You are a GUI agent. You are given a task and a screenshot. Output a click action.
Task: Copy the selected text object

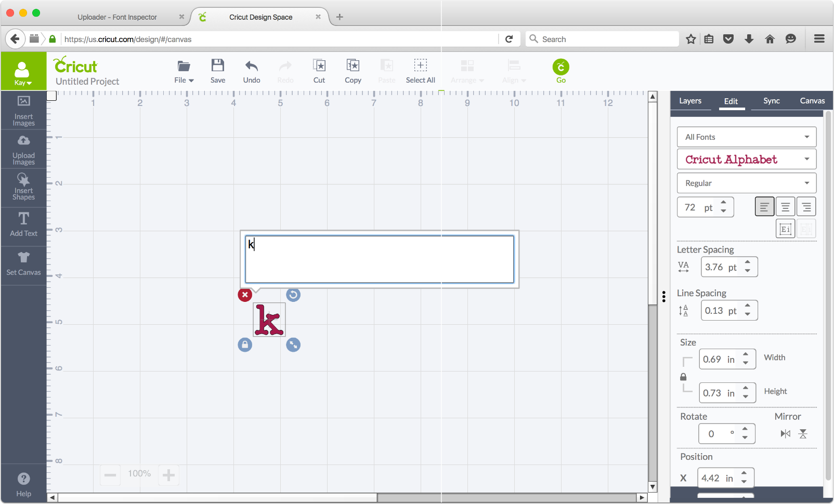click(353, 71)
